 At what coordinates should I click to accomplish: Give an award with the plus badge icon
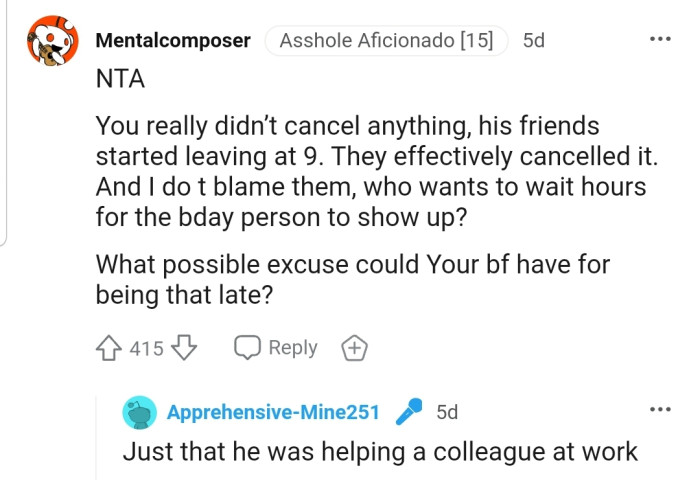tap(355, 348)
